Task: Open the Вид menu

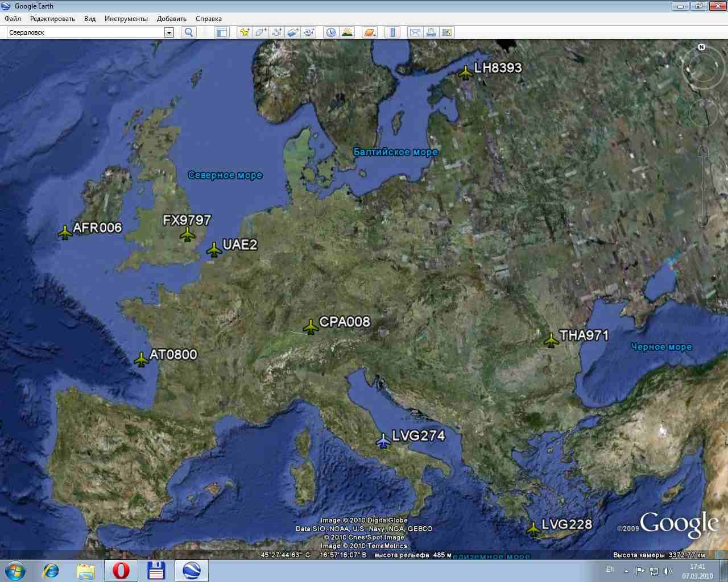Action: (90, 19)
